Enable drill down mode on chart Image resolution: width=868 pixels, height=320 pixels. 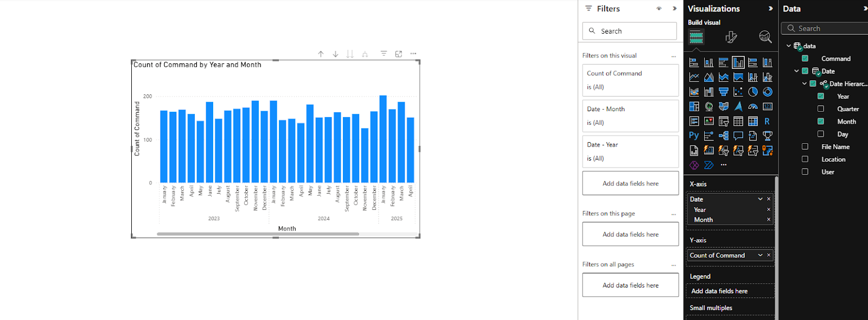point(335,54)
